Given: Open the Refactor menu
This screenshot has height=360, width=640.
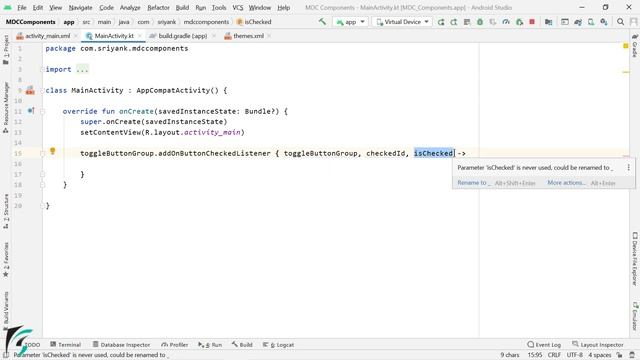Looking at the screenshot, I should coord(158,7).
